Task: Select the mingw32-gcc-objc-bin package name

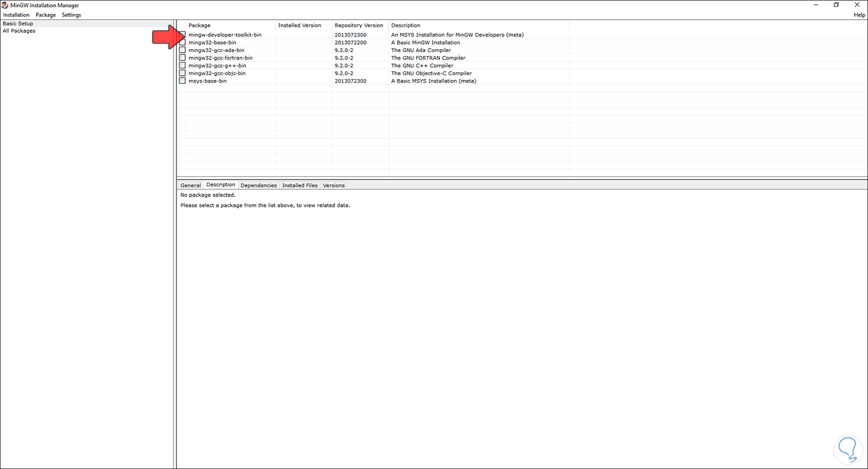Action: coord(217,73)
